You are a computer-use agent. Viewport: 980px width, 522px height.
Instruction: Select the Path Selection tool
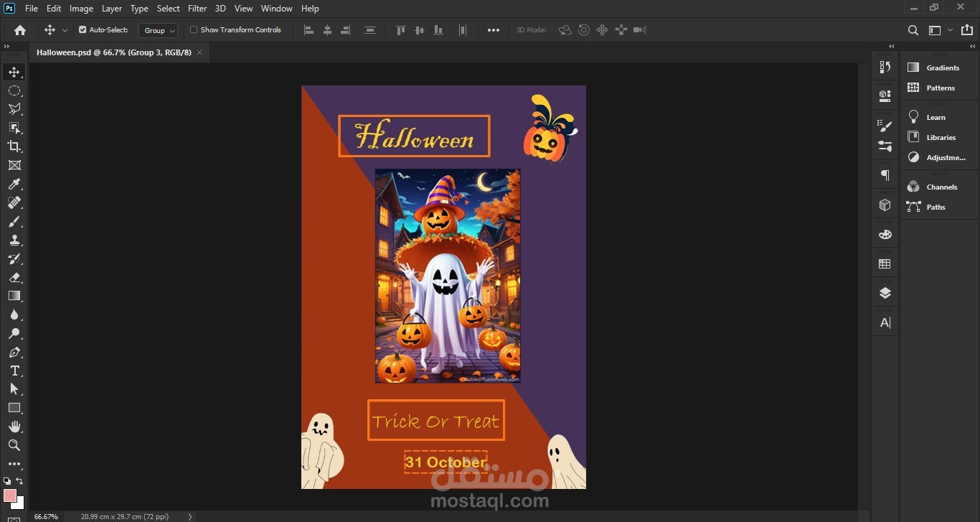coord(14,389)
